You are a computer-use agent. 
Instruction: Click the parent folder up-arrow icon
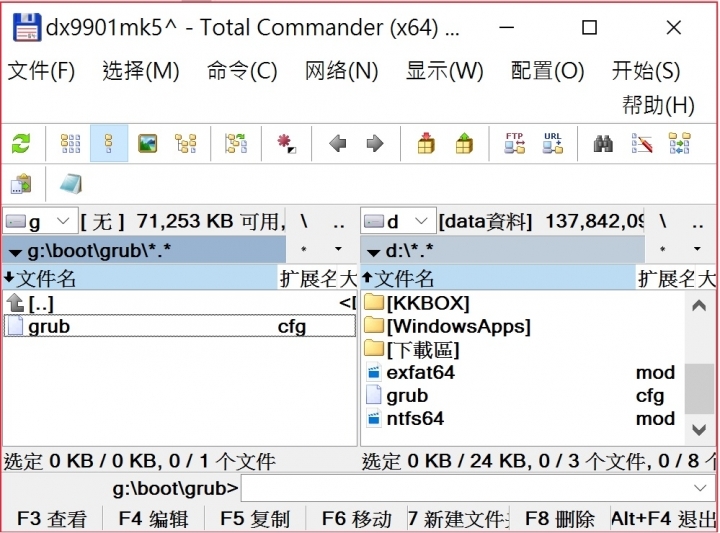pos(15,303)
